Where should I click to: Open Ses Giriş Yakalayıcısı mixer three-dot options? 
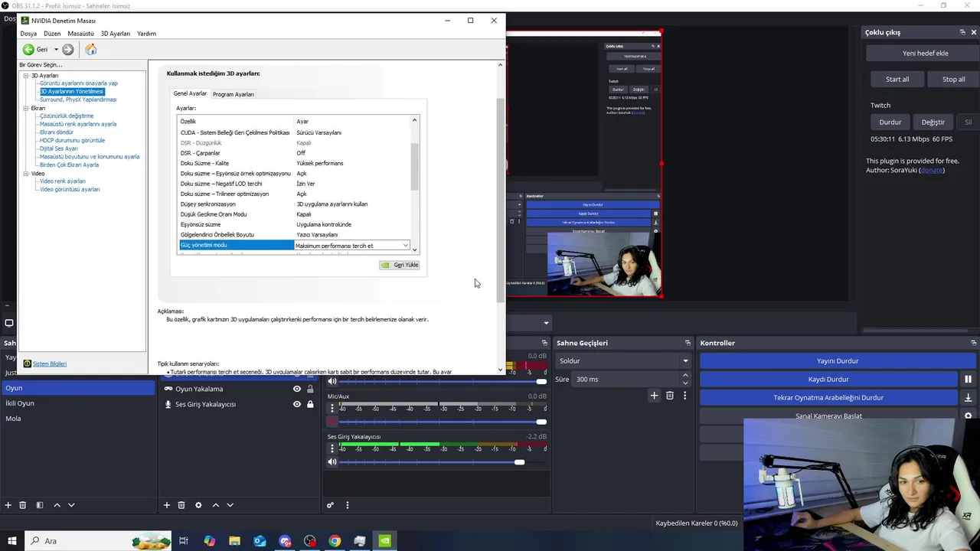click(x=332, y=448)
